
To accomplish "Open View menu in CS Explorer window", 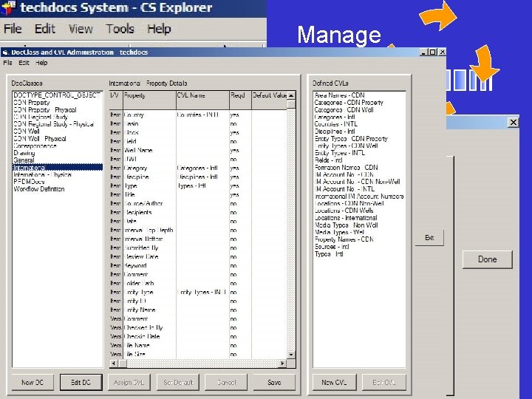I will coord(81,29).
